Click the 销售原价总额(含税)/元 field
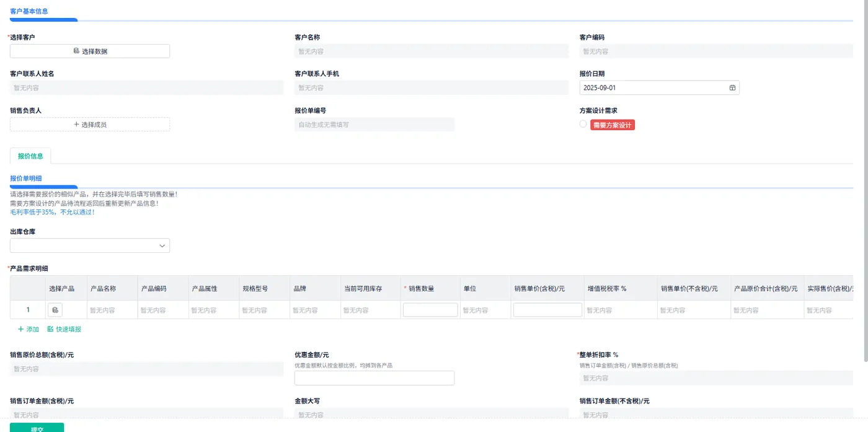This screenshot has width=868, height=432. pos(146,369)
